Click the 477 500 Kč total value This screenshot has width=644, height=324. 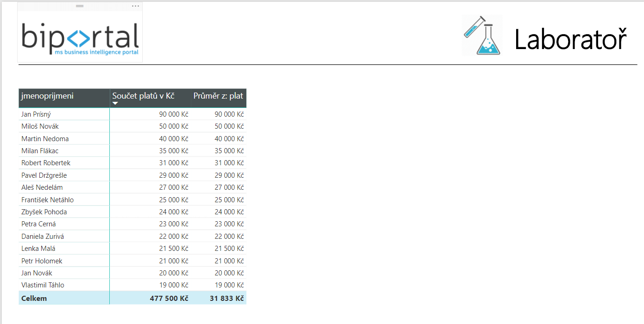(169, 299)
